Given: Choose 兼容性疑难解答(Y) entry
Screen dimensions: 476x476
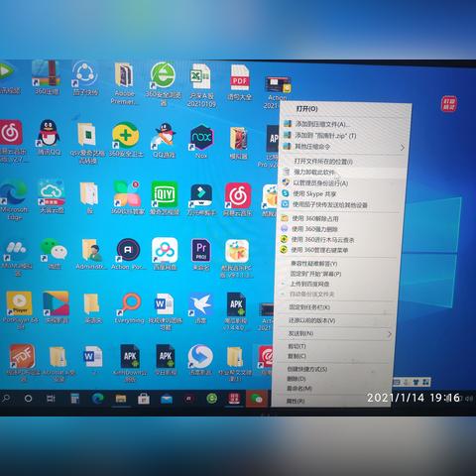Looking at the screenshot, I should (313, 264).
